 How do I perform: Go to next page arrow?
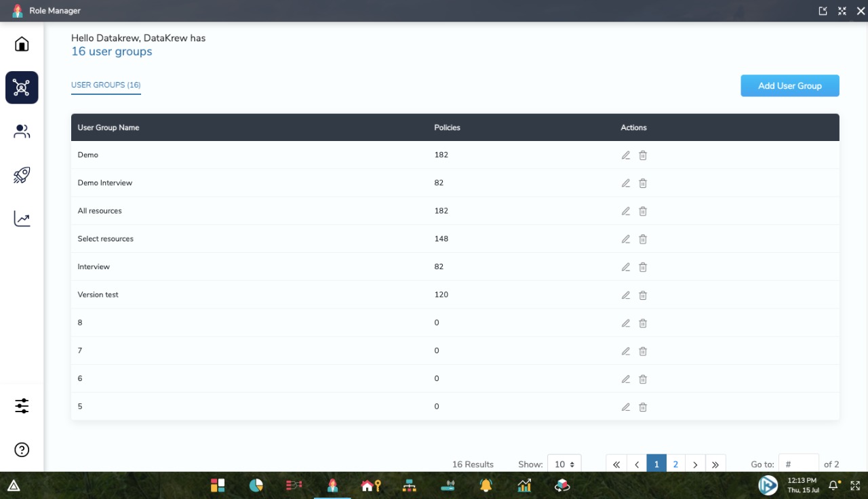tap(695, 464)
